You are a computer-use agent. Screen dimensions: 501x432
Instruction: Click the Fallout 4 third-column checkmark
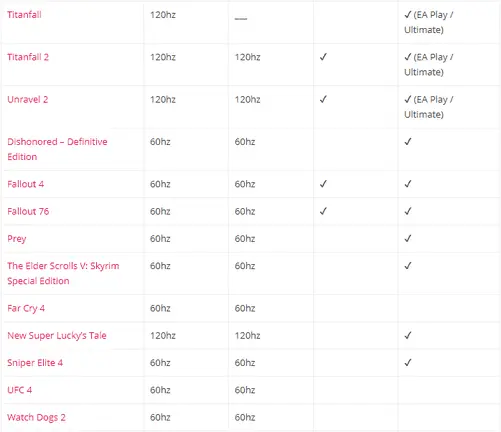click(323, 184)
